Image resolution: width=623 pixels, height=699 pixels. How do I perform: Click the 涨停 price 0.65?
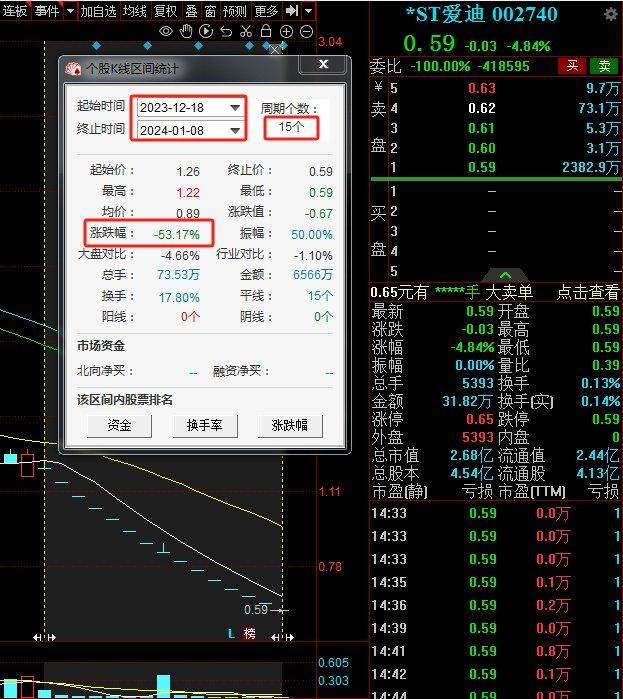pyautogui.click(x=480, y=419)
